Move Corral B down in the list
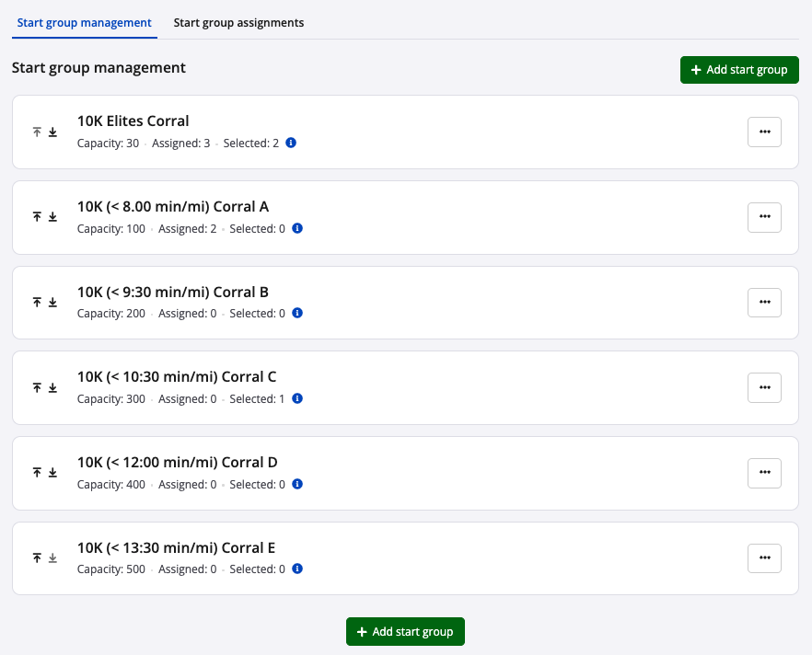 tap(52, 303)
